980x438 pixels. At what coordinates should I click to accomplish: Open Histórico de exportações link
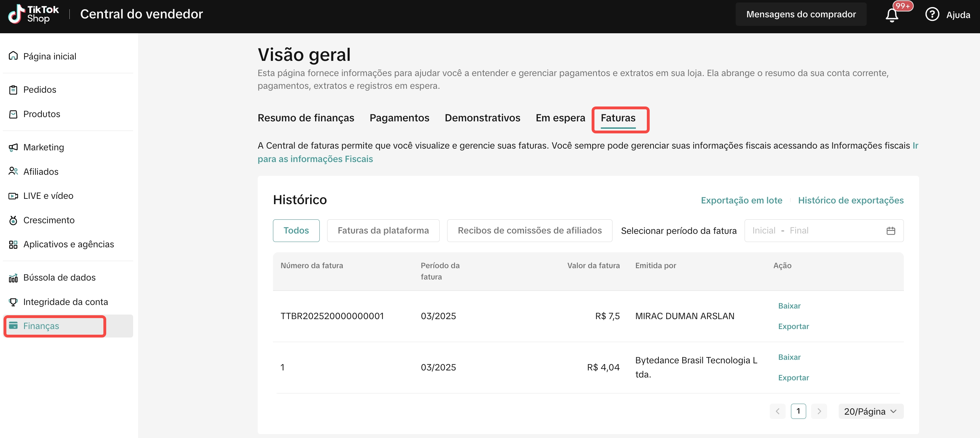851,200
